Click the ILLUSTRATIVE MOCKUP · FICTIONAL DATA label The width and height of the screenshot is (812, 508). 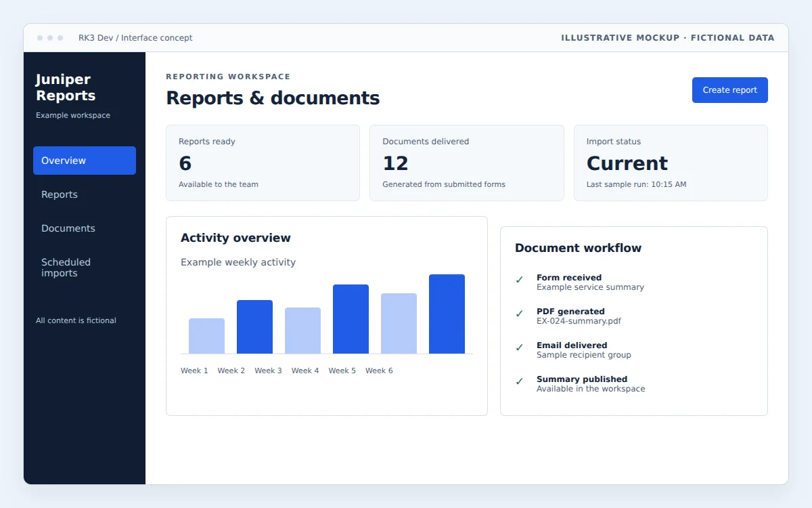pos(668,38)
